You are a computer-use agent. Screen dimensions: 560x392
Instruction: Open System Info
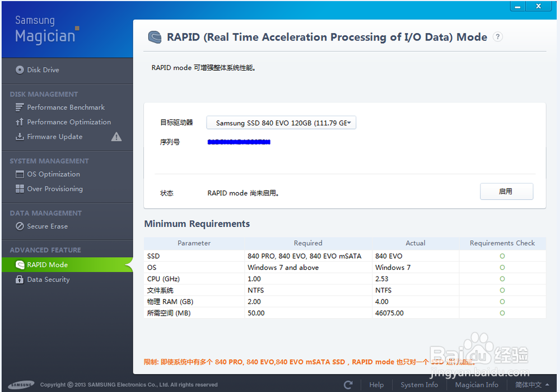coord(419,385)
